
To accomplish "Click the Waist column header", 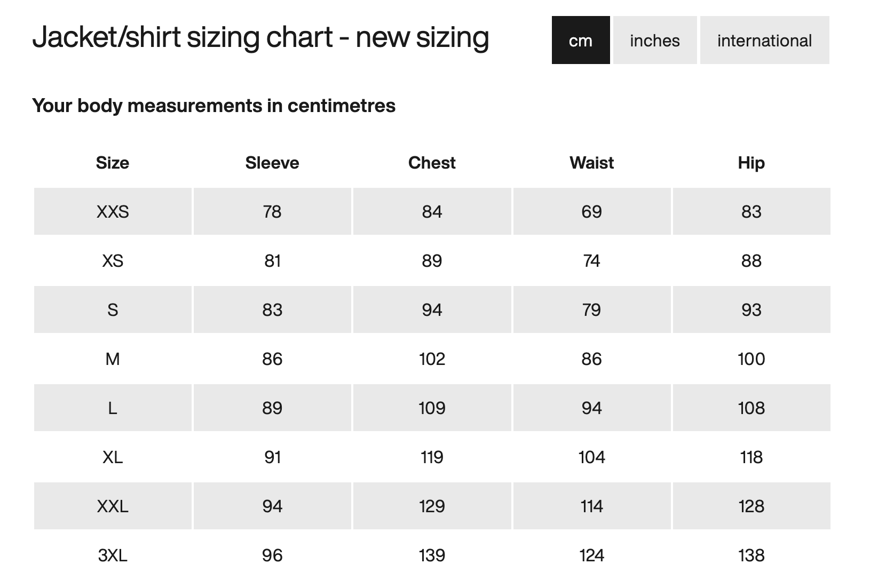I will click(x=591, y=163).
